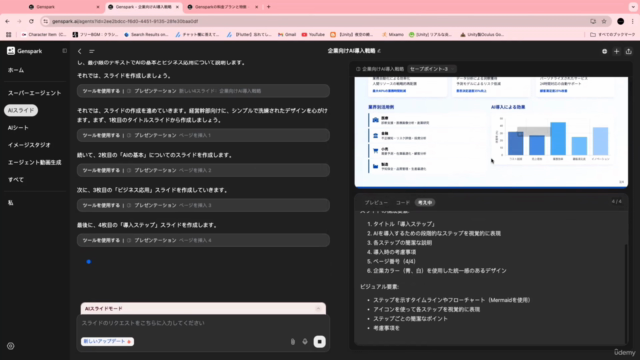Screen dimensions: 640x360
Task: Open the Mixamo bookmark
Action: click(x=393, y=35)
